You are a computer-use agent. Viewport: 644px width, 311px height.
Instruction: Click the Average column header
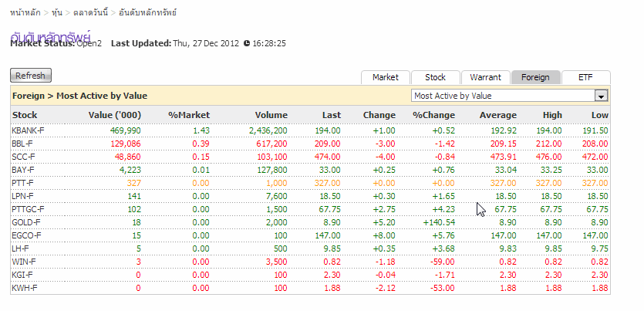[497, 115]
